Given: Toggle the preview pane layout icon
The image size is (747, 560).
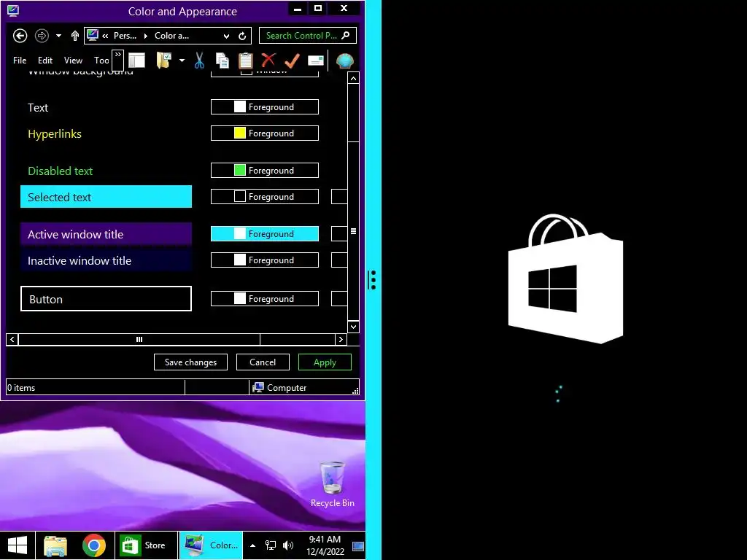Looking at the screenshot, I should 136,61.
